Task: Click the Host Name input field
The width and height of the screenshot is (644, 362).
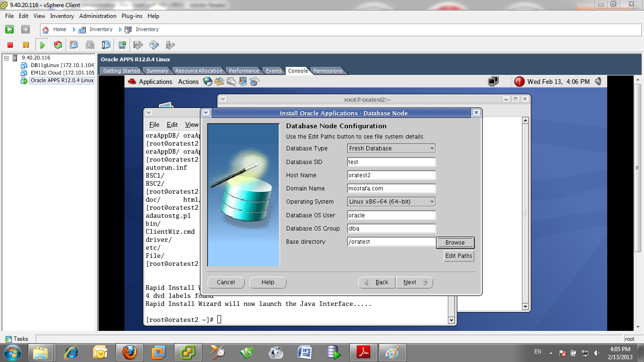Action: pyautogui.click(x=391, y=175)
